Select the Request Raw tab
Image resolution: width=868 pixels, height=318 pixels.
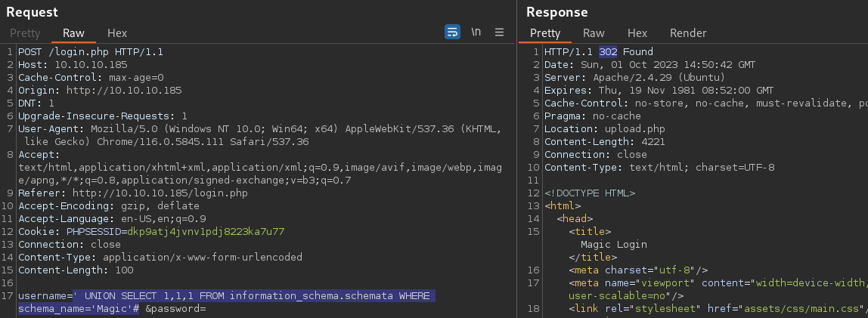73,33
